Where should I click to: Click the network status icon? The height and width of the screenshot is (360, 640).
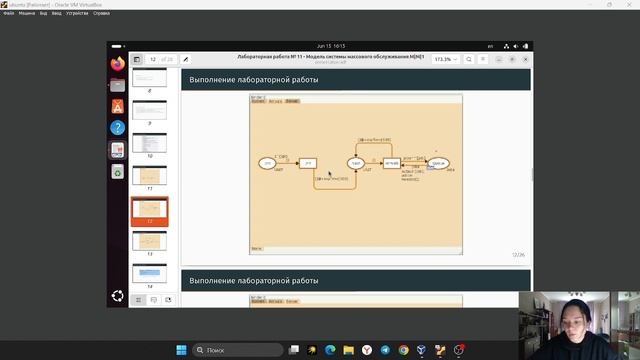coord(507,46)
